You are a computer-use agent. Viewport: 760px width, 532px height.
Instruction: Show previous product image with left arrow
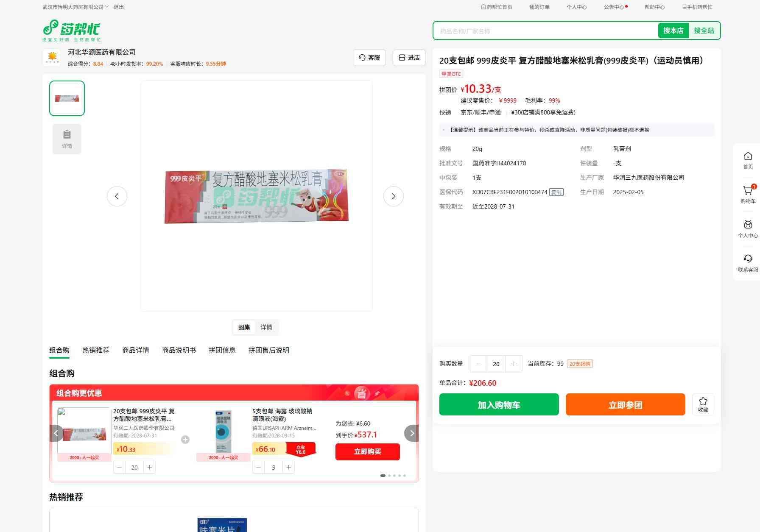[x=117, y=196]
